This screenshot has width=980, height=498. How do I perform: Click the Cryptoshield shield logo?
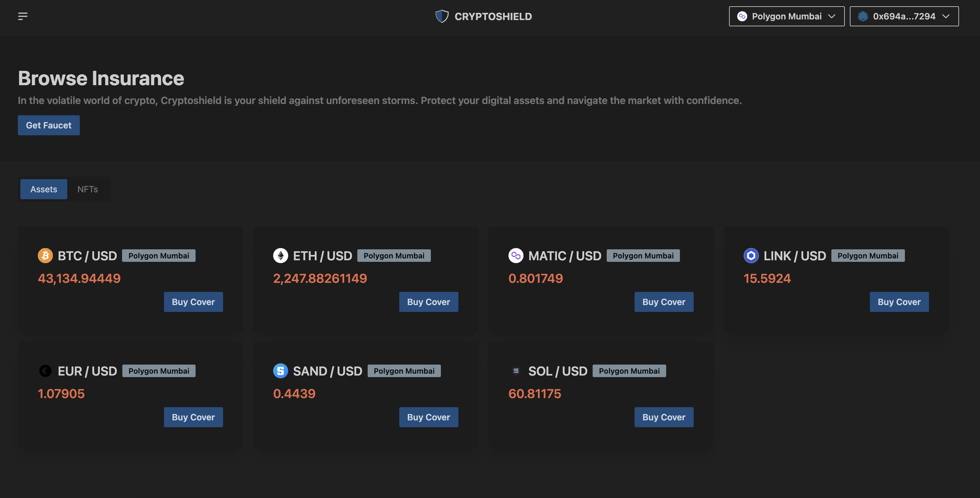click(x=442, y=16)
